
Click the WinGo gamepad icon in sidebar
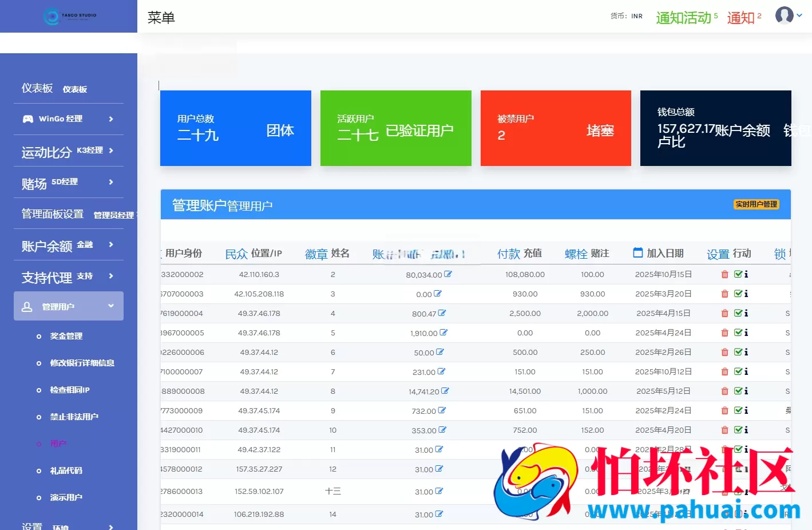(x=27, y=119)
